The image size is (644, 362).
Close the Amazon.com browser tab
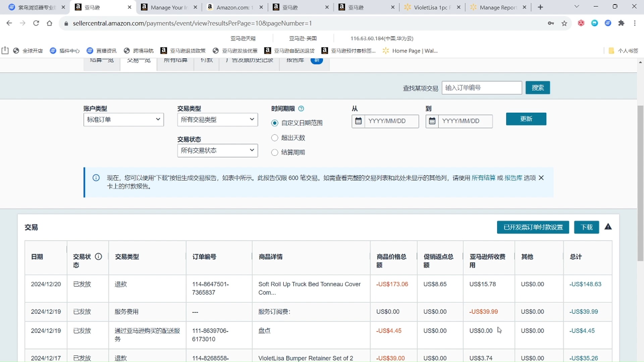click(x=261, y=7)
